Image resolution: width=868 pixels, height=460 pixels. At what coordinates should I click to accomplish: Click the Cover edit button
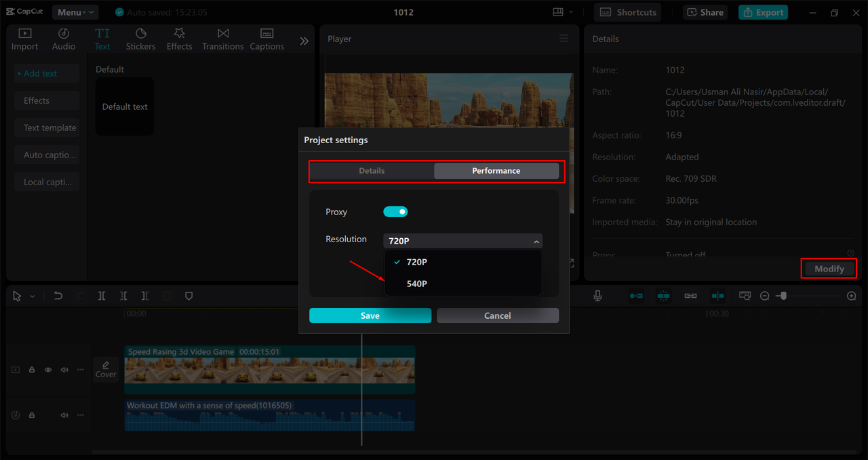(x=106, y=369)
